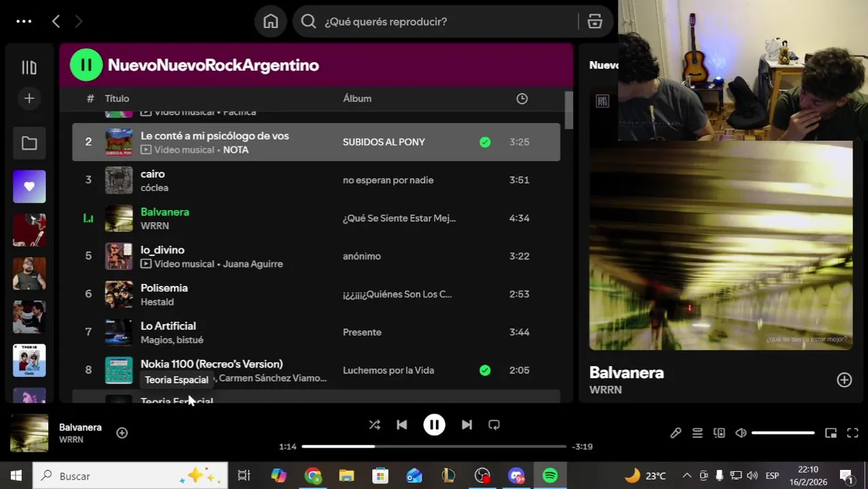Image resolution: width=868 pixels, height=489 pixels.
Task: Open Balvanera track in the list
Action: click(165, 212)
